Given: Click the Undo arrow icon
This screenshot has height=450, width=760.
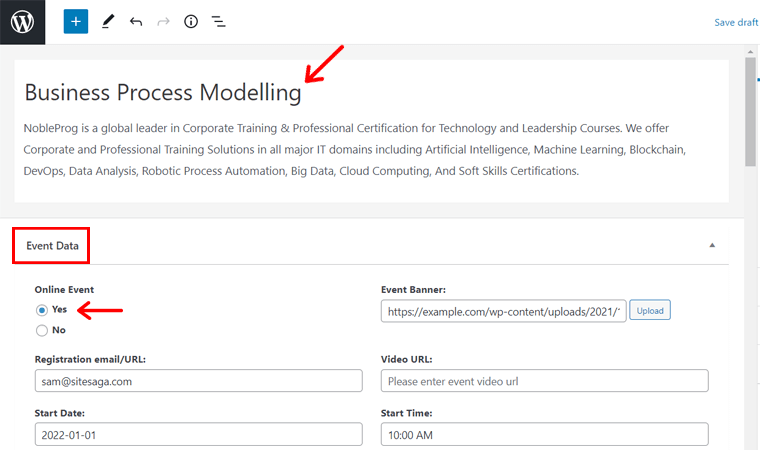Looking at the screenshot, I should point(136,21).
